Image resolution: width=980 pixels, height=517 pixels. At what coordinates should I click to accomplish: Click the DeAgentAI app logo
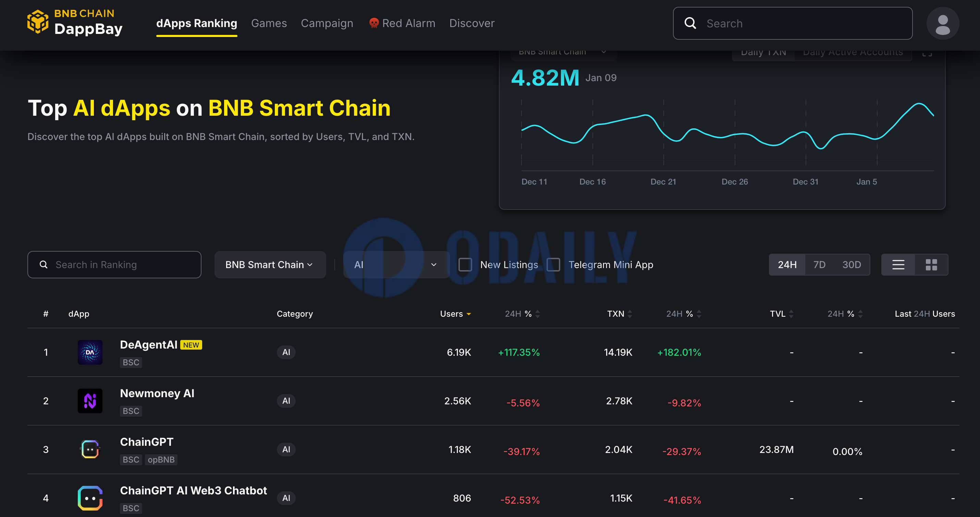tap(90, 352)
